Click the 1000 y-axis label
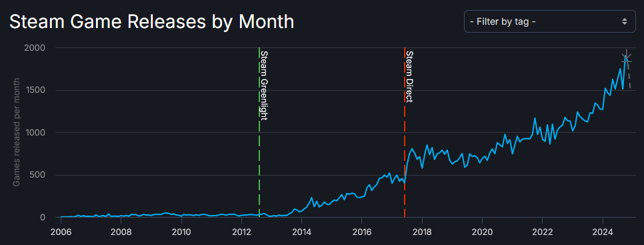The image size is (644, 245). tap(36, 133)
